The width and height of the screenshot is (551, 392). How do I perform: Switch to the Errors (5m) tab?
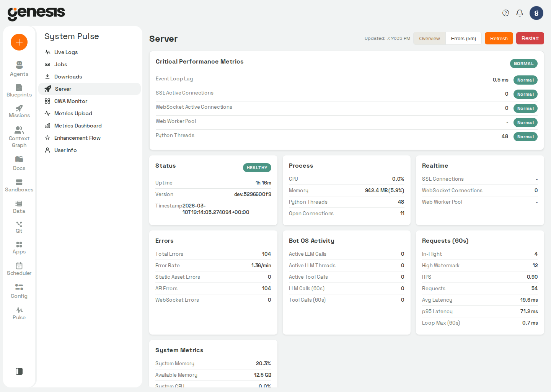click(x=463, y=38)
